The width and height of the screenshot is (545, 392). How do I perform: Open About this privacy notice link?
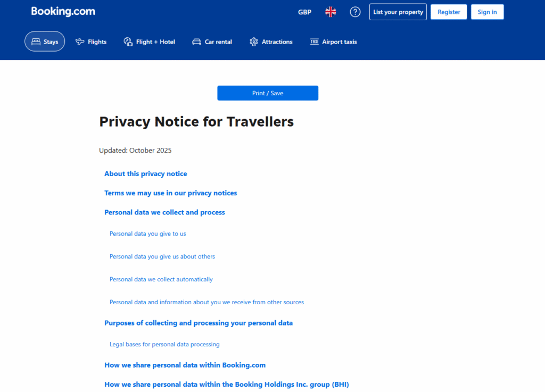146,174
